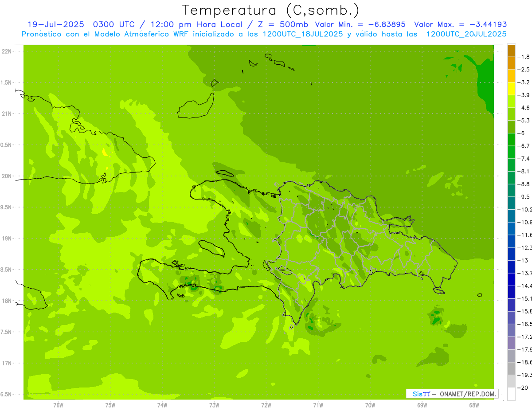
Task: Click the '17N' latitude axis label
Action: coord(7,364)
